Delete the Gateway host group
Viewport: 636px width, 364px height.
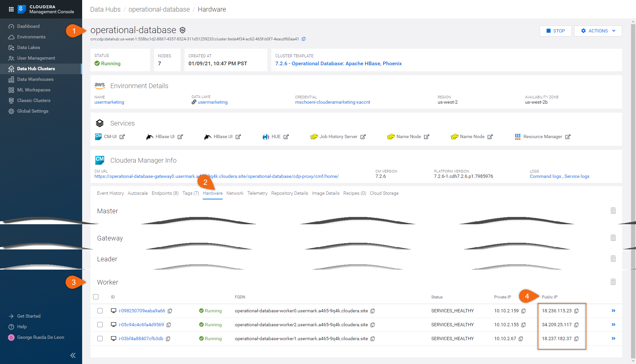[x=613, y=238]
